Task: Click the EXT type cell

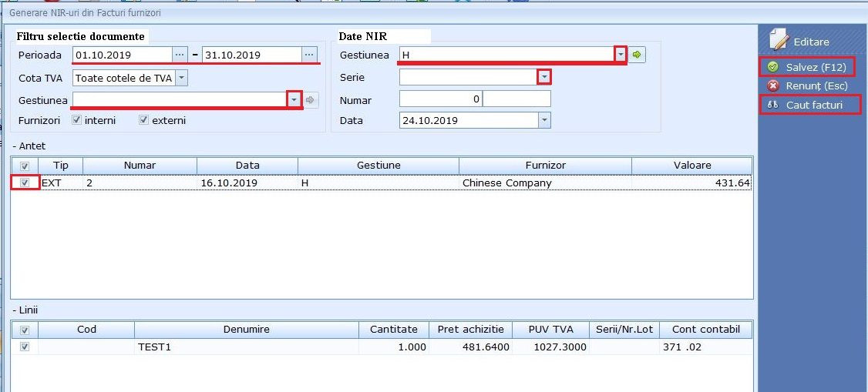Action: [x=60, y=183]
